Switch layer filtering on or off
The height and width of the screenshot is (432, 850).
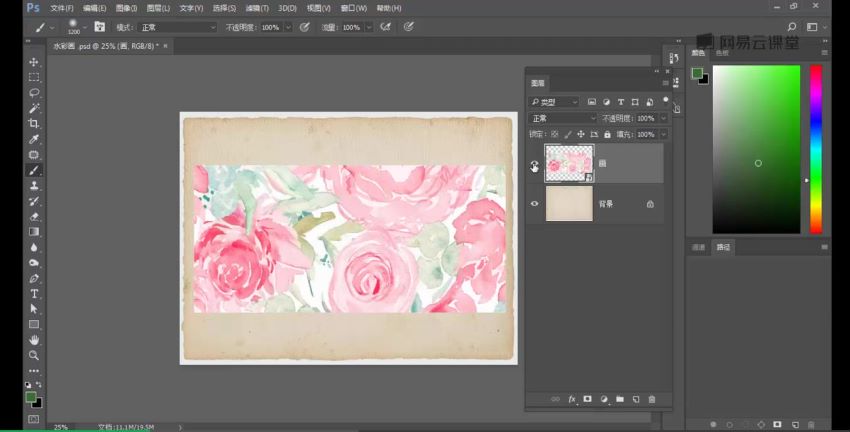point(666,100)
